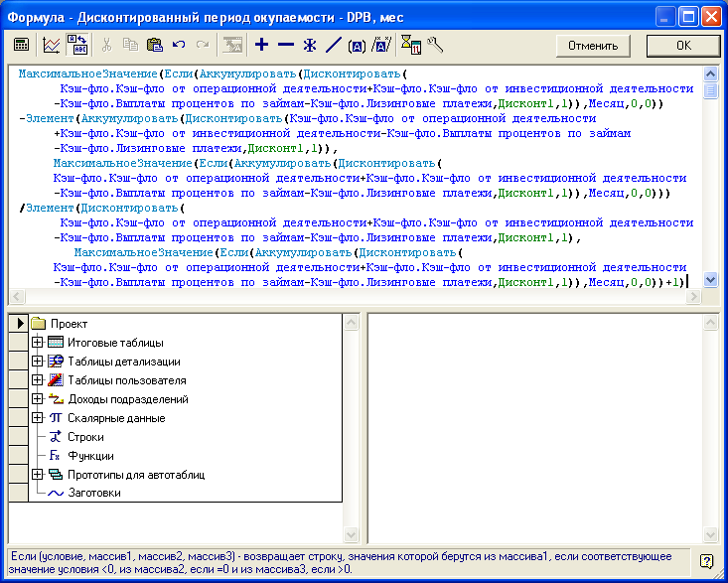This screenshot has width=728, height=583.
Task: Click tree panel scroll up arrow
Action: (351, 322)
